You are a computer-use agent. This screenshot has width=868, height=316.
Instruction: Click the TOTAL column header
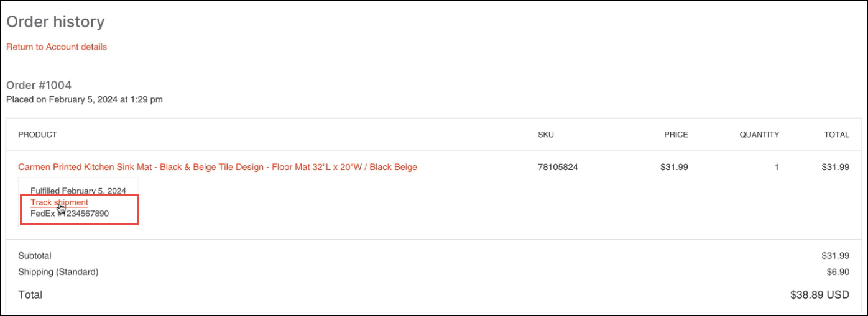pyautogui.click(x=836, y=135)
